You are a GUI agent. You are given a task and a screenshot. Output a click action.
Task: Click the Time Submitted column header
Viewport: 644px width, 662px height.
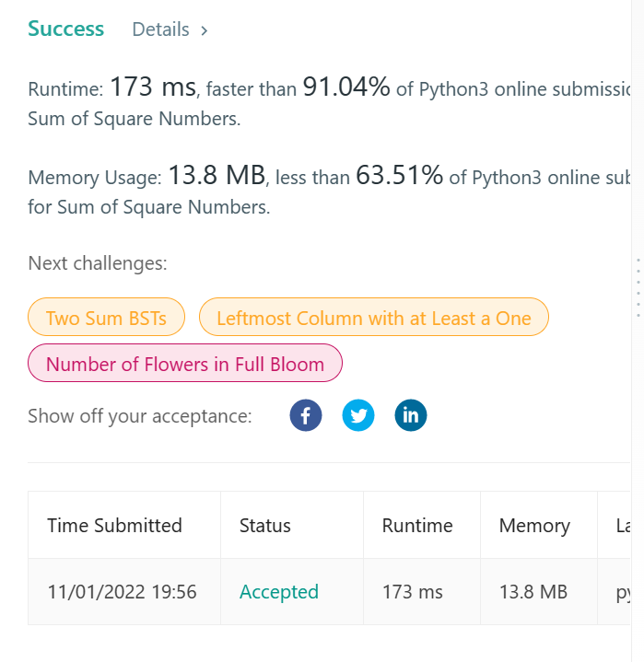114,526
